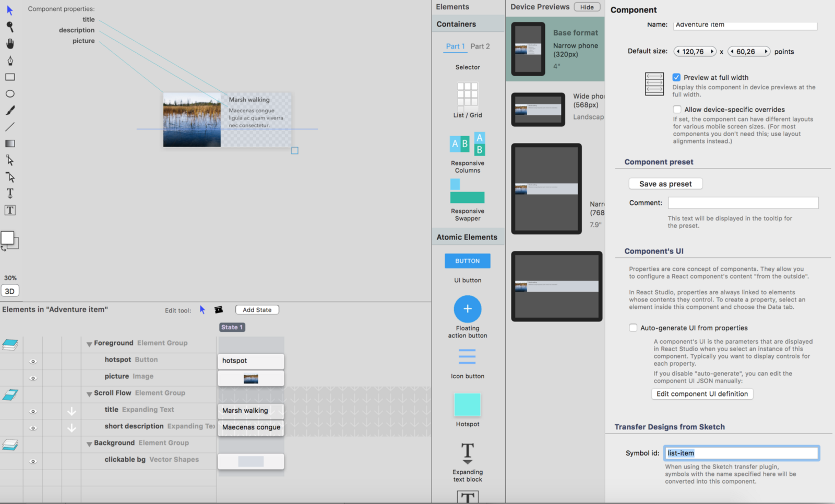Collapse the Scroll Flow Element Group

89,394
